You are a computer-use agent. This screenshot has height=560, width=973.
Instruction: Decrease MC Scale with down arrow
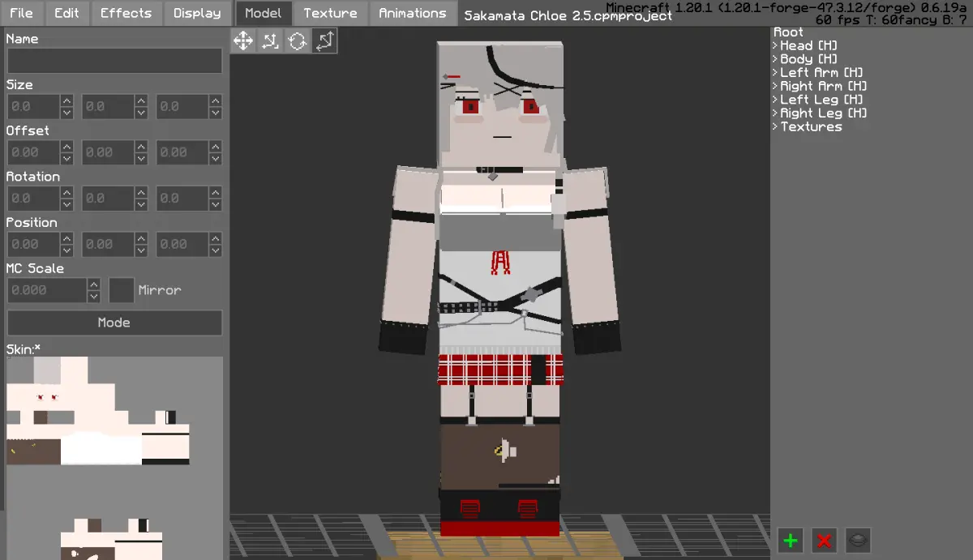click(94, 297)
